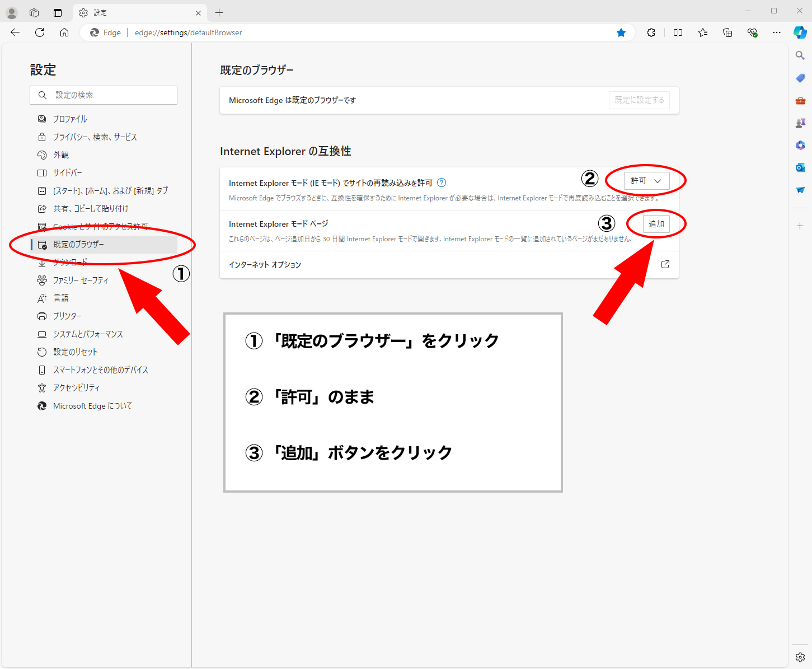Screen dimensions: 812x669
Task: Open スマートフォンとその他のデバイス section
Action: tap(104, 369)
